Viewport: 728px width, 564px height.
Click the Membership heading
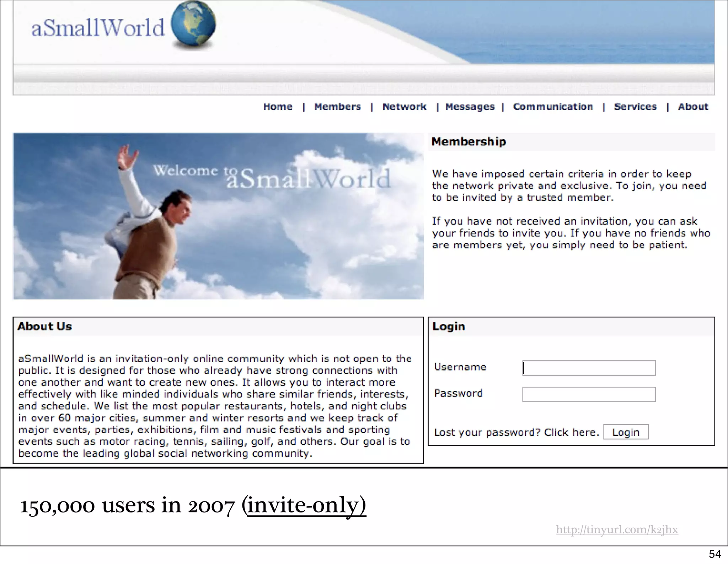[x=469, y=142]
